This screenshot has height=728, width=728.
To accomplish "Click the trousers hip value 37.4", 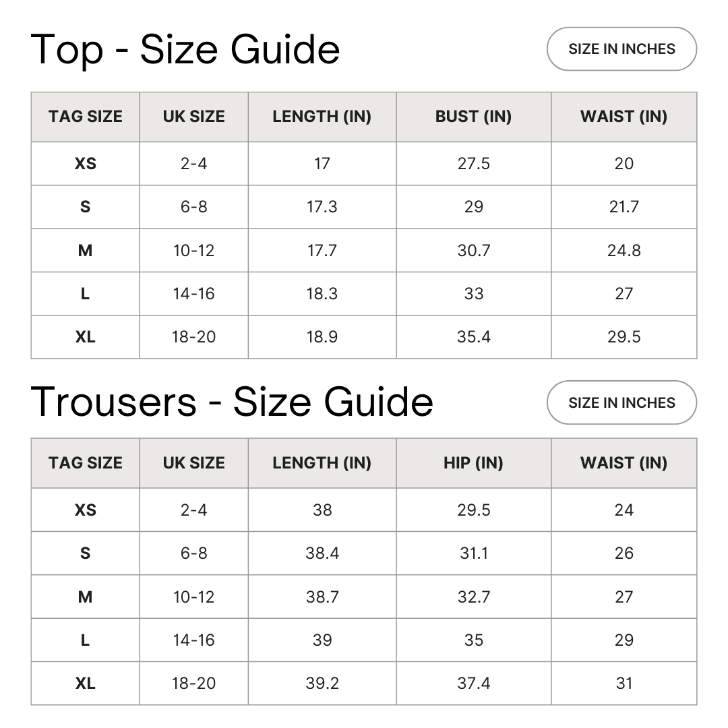I will point(473,684).
